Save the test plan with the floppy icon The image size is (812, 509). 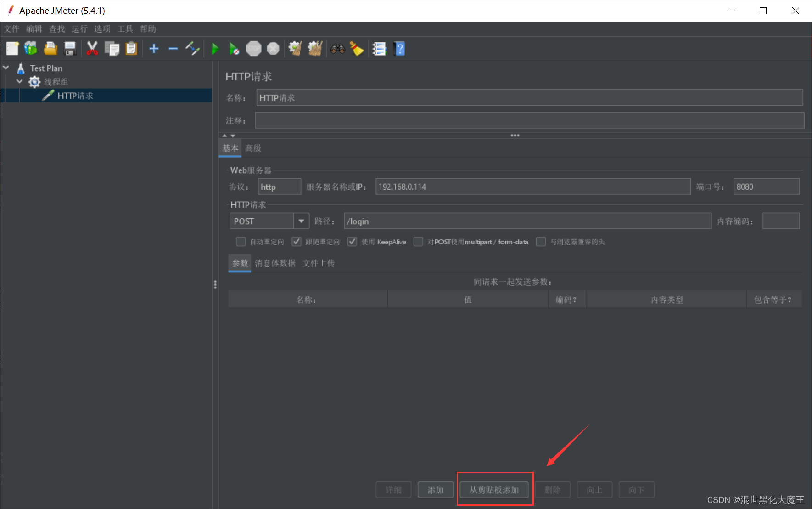point(70,48)
